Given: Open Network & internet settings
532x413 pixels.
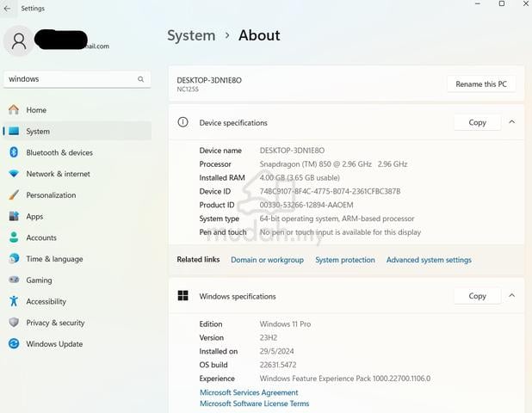Looking at the screenshot, I should coord(77,174).
